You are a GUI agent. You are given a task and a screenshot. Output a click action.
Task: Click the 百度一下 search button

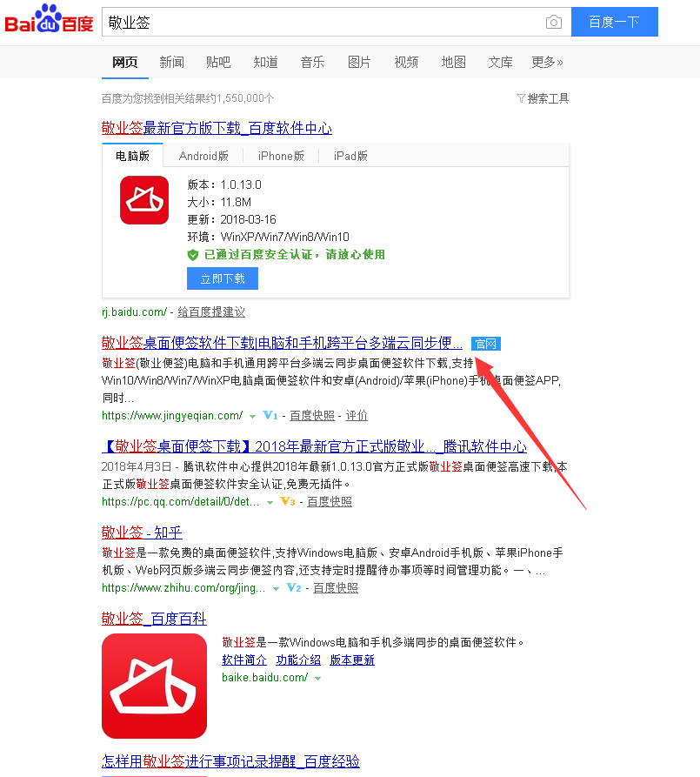tap(614, 22)
